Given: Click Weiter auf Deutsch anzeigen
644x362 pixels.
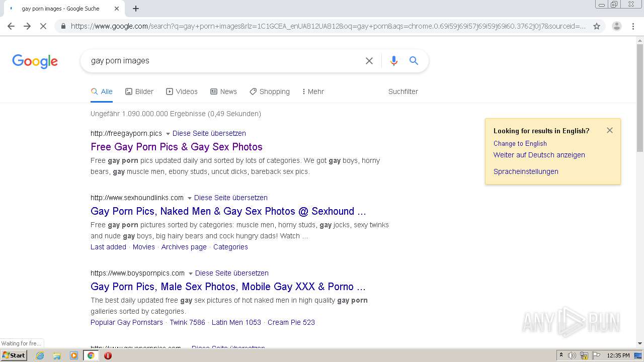Looking at the screenshot, I should click(x=539, y=155).
